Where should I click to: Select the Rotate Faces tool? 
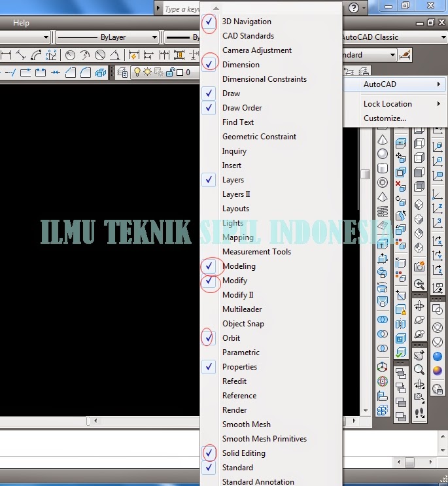click(401, 201)
